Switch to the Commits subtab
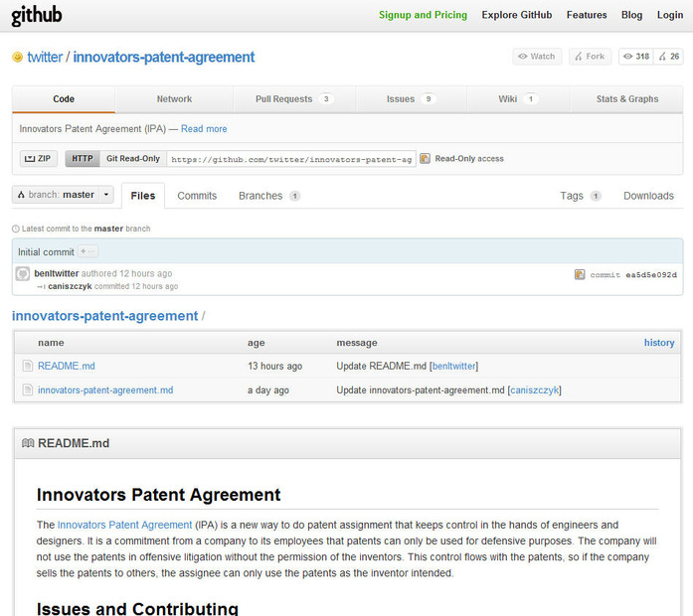 point(197,196)
